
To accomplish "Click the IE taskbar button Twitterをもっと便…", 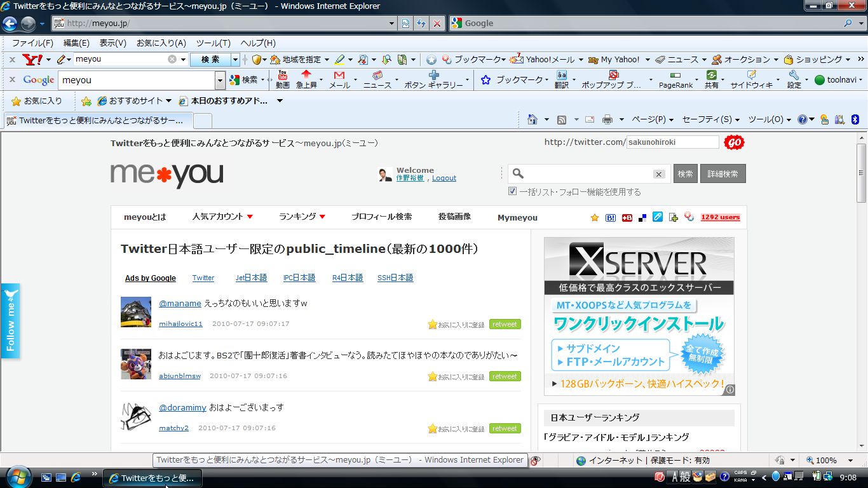I will click(x=153, y=478).
